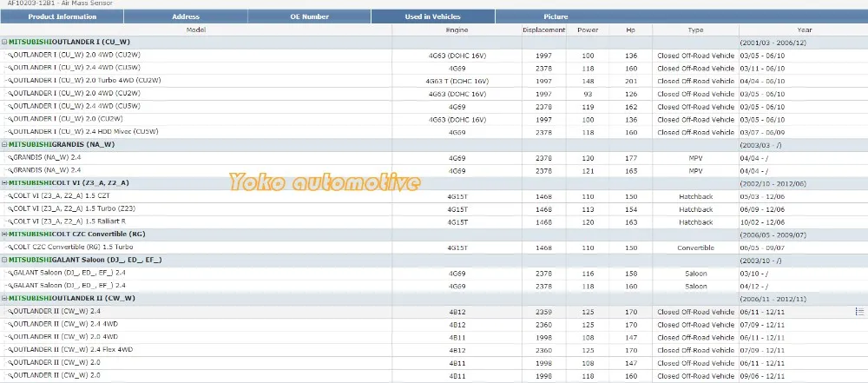Click the year cell '09/06 - 12/11'
Image resolution: width=868 pixels, height=383 pixels.
[762, 376]
